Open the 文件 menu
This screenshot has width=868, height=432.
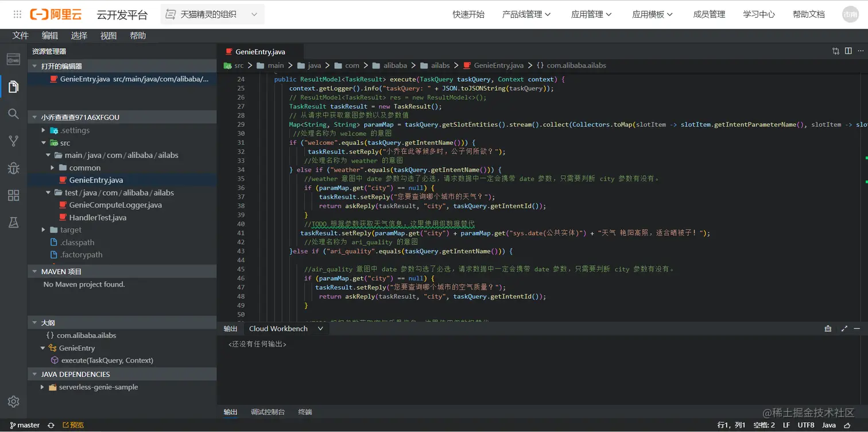[x=21, y=36]
